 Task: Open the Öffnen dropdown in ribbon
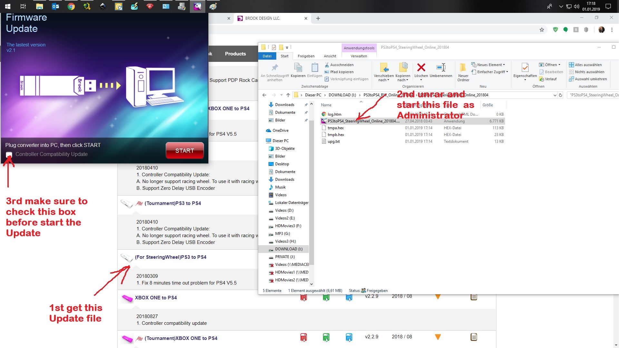pyautogui.click(x=550, y=65)
